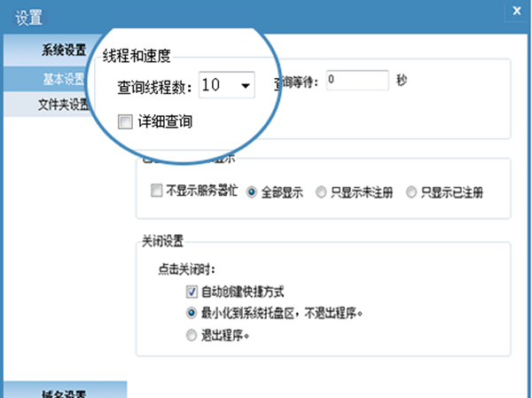Click the 查询等待 seconds input field
The image size is (532, 398).
357,80
